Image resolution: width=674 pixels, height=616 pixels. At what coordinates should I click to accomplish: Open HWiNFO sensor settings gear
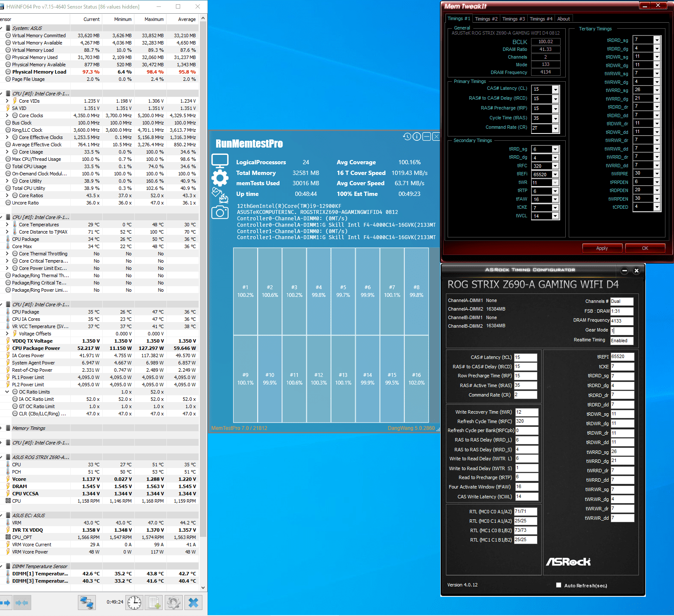click(174, 603)
